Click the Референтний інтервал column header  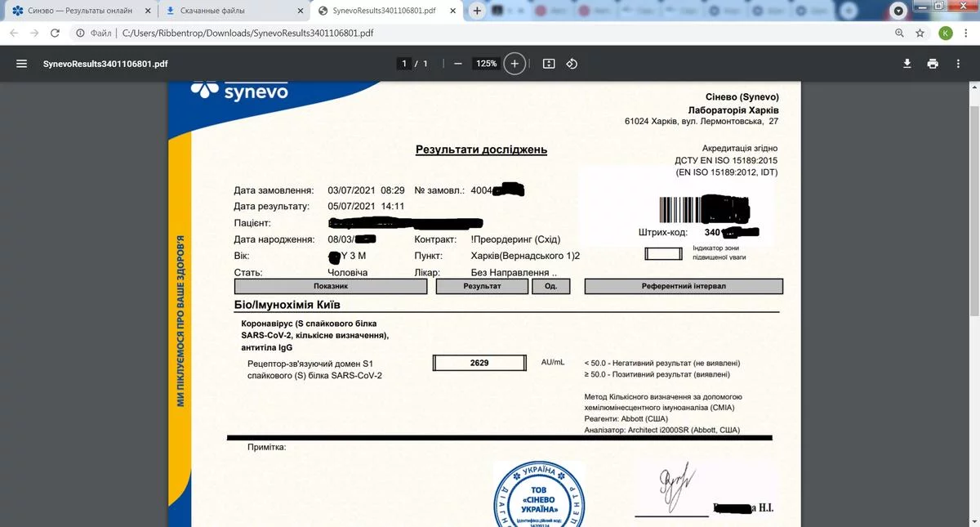point(684,286)
